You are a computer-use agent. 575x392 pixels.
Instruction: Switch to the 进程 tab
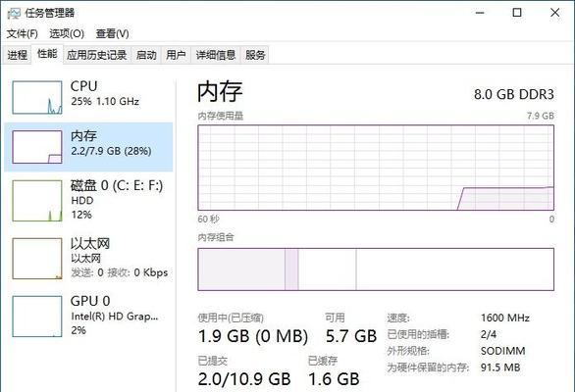point(18,55)
